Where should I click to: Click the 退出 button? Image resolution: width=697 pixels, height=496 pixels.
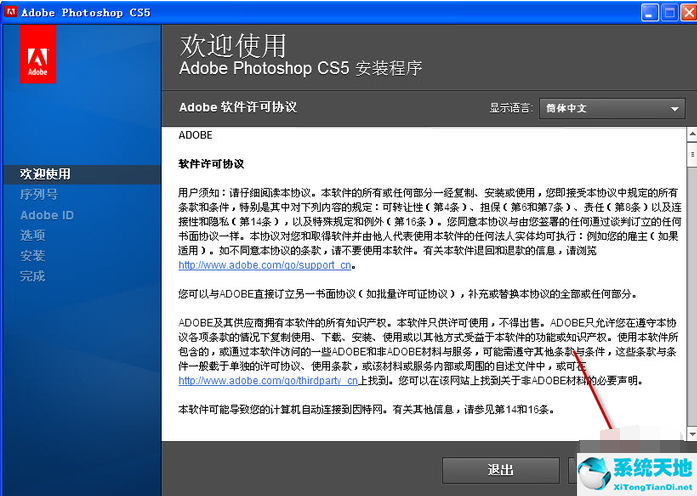click(x=501, y=470)
